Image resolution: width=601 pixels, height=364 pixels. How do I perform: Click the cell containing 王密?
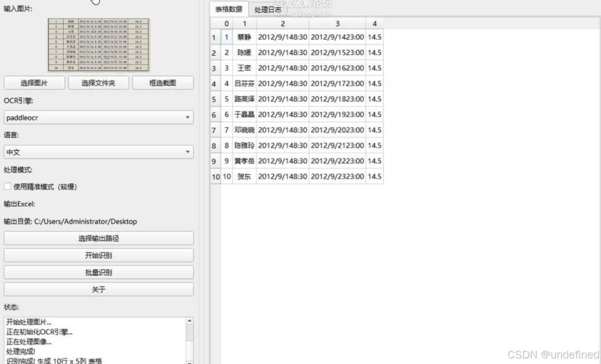click(244, 68)
